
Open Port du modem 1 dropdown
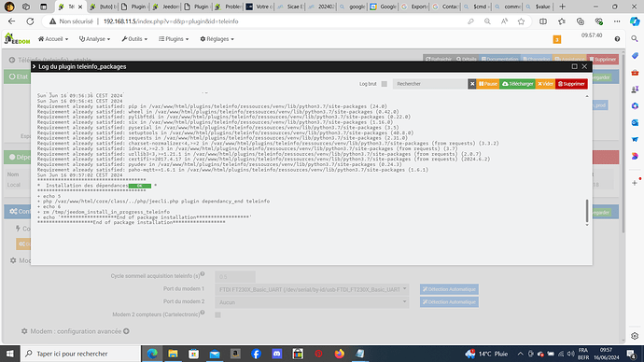(312, 289)
